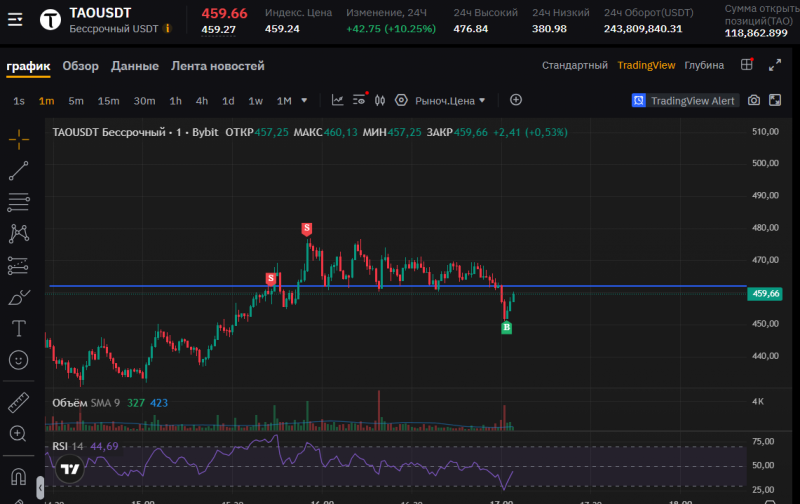
Task: Select the ruler measure tool
Action: coord(18,402)
